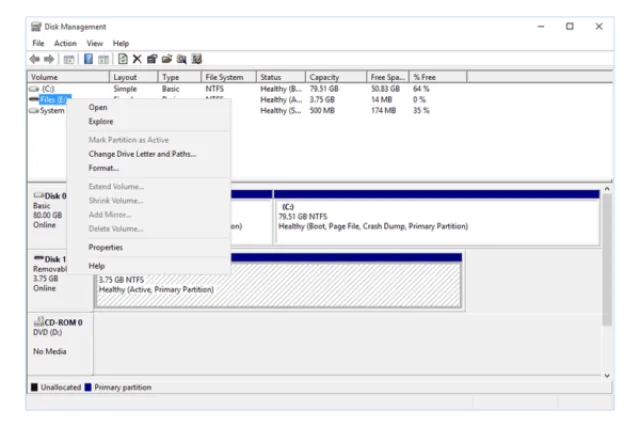This screenshot has height=427, width=640.
Task: Click the Refresh toolbar icon
Action: click(122, 59)
